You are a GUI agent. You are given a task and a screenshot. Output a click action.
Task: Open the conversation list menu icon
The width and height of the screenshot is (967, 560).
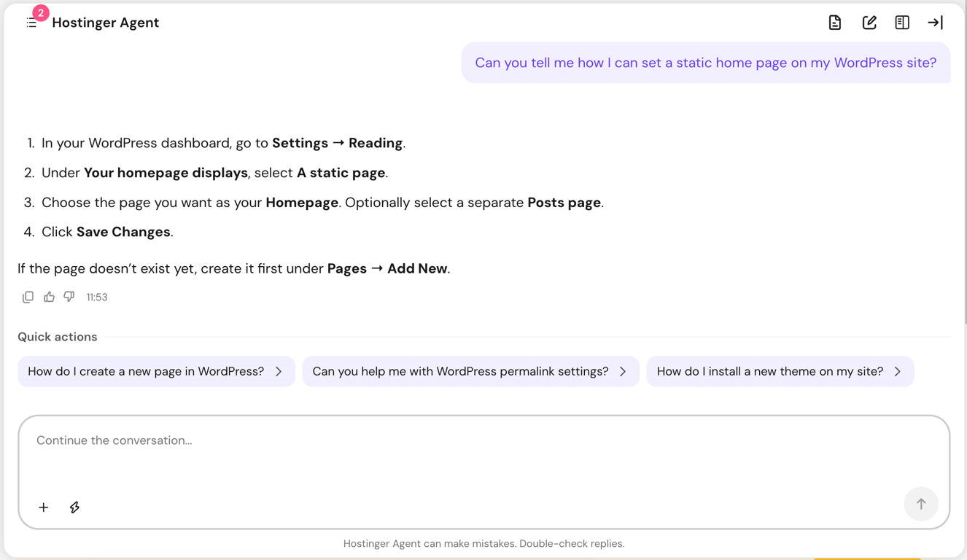31,23
